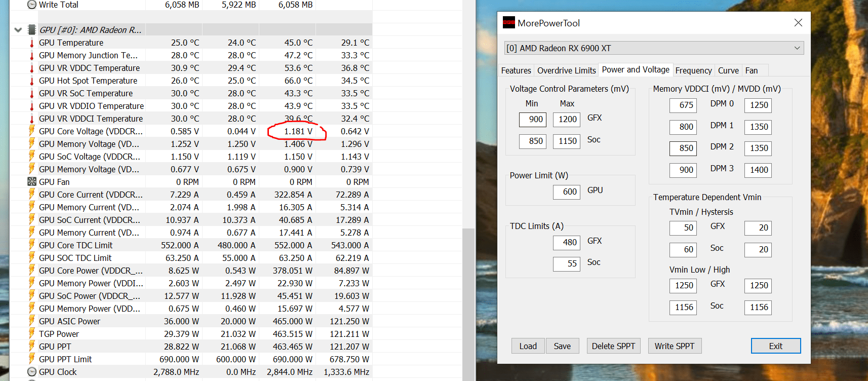Click the Load button
This screenshot has width=868, height=381.
click(x=528, y=346)
